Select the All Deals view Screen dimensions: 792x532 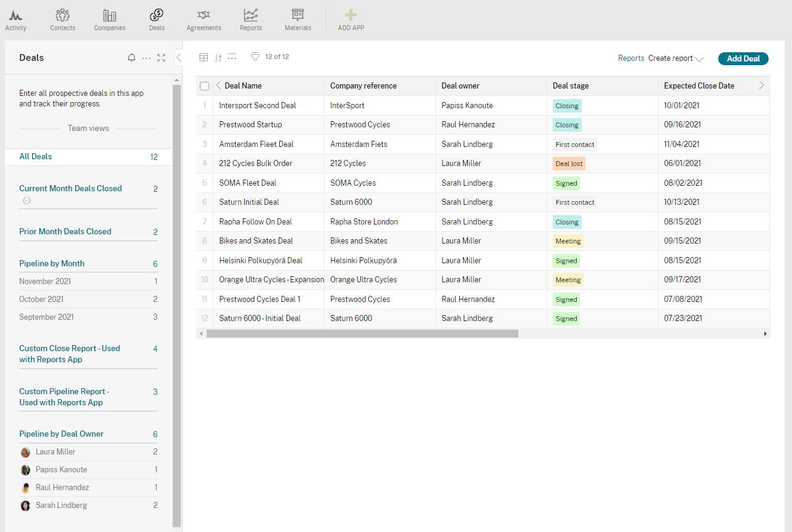pyautogui.click(x=36, y=156)
